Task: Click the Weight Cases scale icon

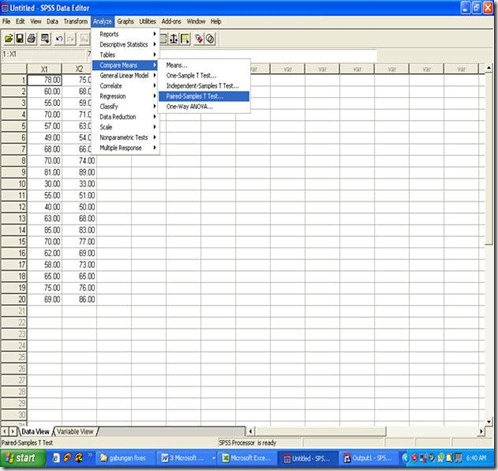Action: pyautogui.click(x=174, y=39)
